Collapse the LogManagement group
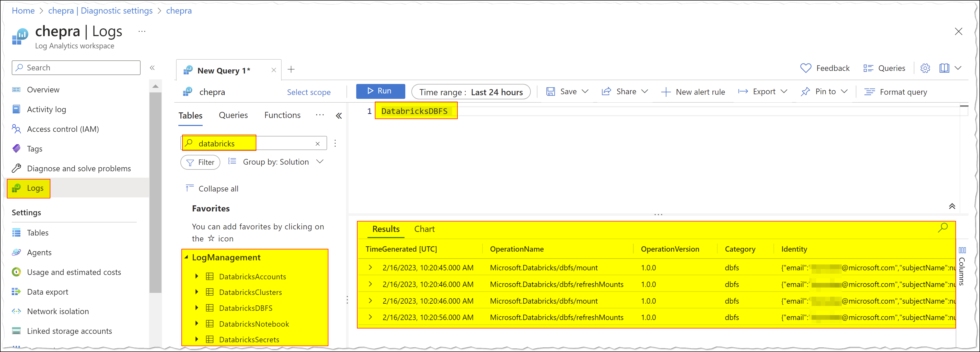The image size is (980, 352). [186, 257]
